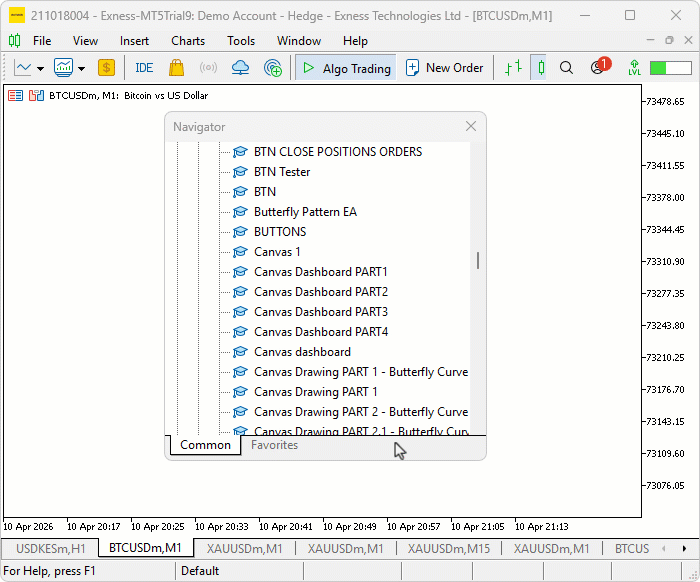Open the View menu
The width and height of the screenshot is (700, 582).
(x=85, y=41)
